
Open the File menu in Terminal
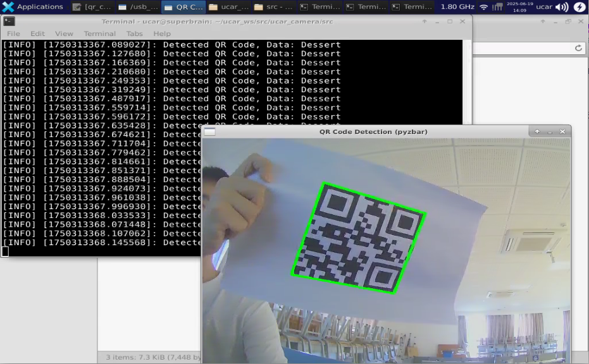tap(13, 33)
